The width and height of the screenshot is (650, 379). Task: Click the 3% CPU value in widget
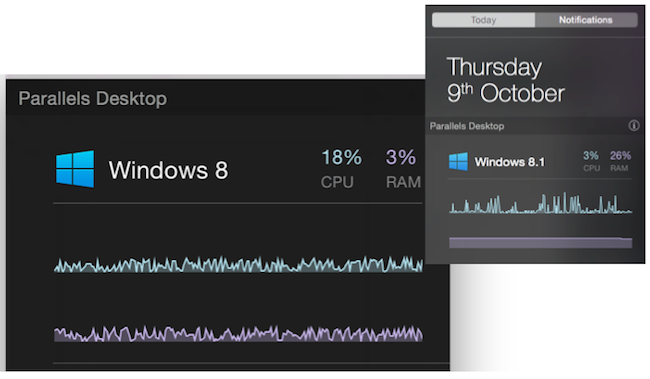pos(591,155)
